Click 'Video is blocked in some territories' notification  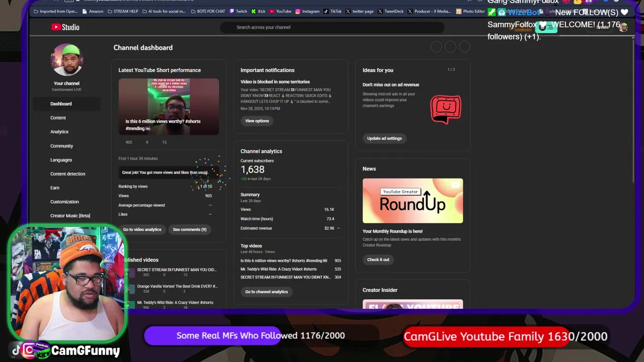tap(275, 81)
